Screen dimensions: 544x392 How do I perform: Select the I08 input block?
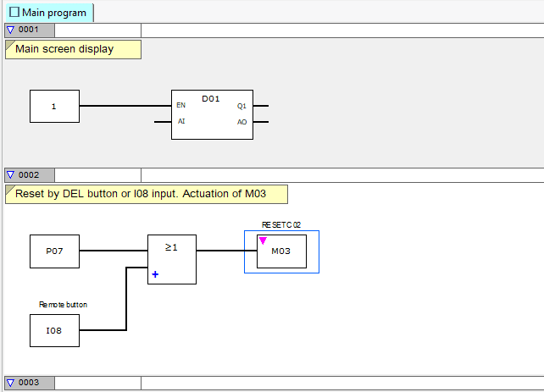point(54,331)
